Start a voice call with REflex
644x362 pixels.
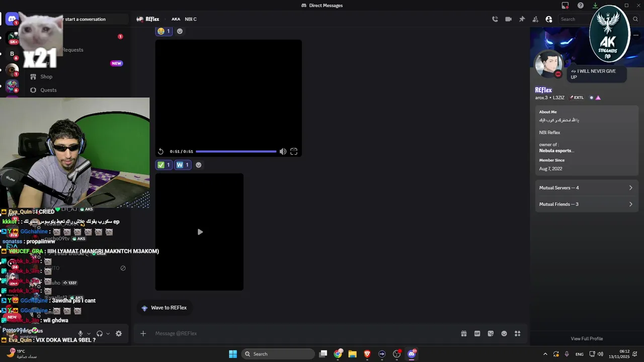pos(495,19)
